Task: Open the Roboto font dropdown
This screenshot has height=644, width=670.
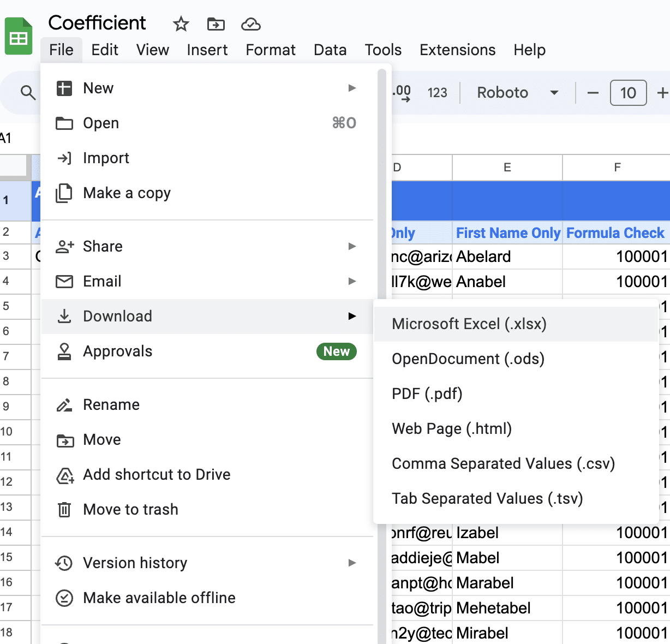Action: pyautogui.click(x=518, y=93)
